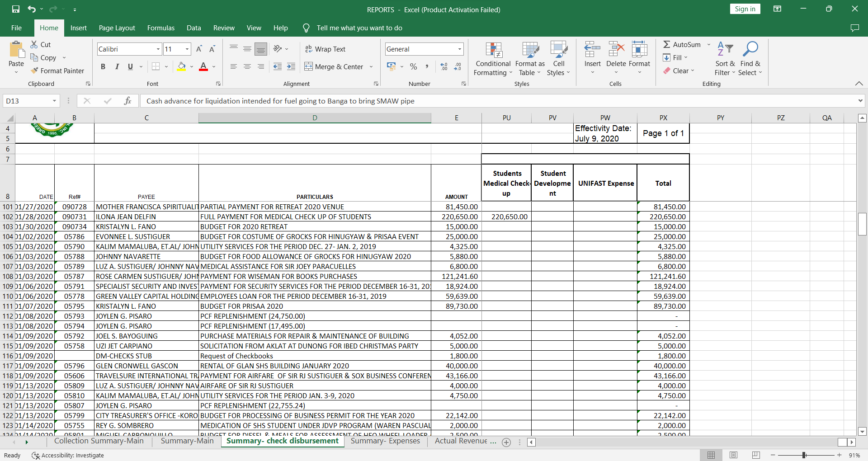Increase font size with larger A icon
The image size is (868, 461).
[199, 49]
